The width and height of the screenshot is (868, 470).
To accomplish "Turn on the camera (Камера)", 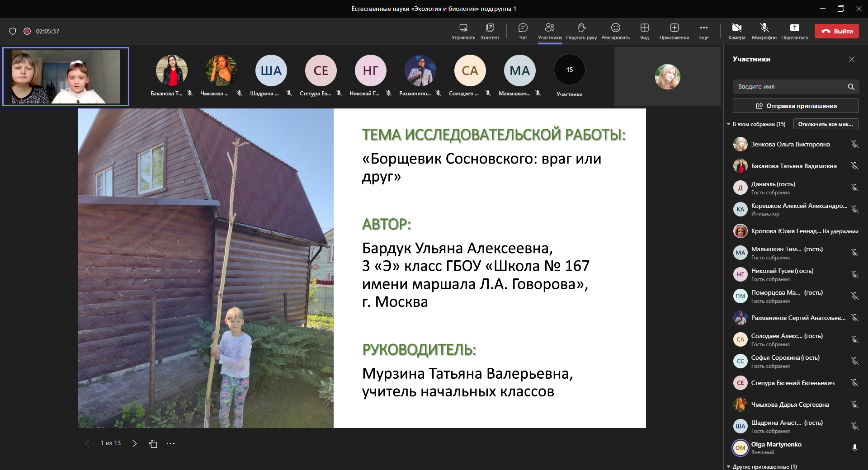I will click(736, 31).
